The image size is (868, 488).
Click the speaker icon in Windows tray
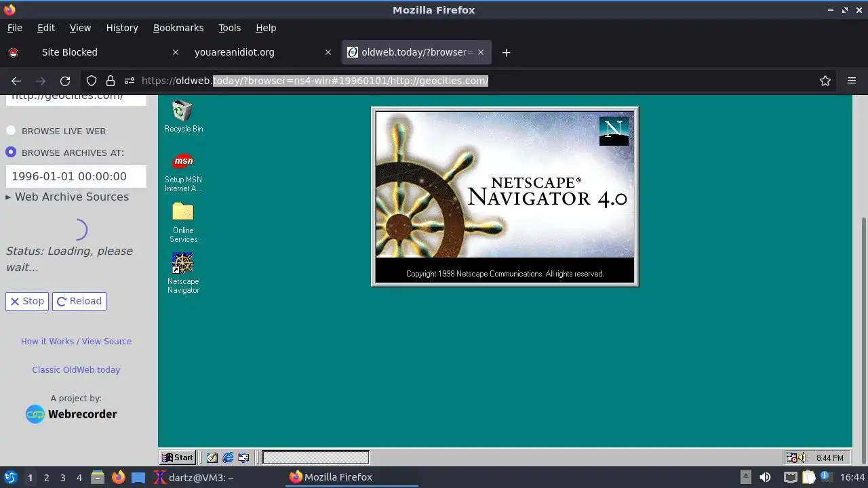803,457
